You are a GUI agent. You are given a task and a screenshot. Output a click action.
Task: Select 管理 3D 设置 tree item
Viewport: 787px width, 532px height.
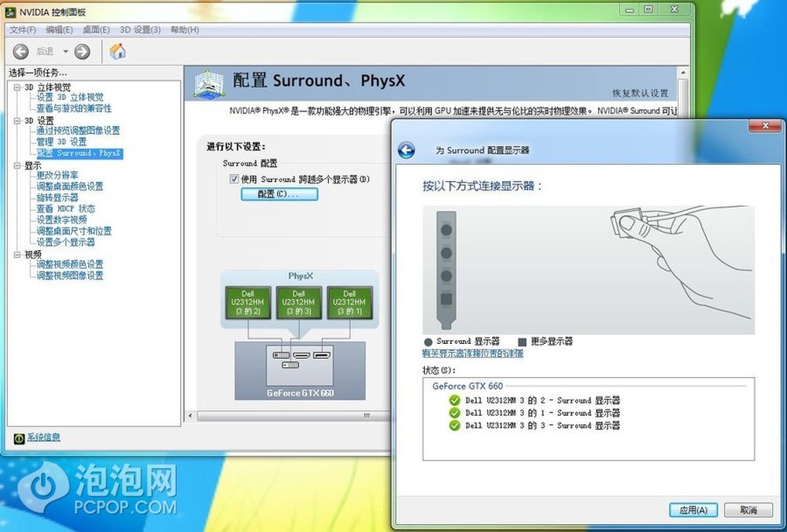coord(61,142)
